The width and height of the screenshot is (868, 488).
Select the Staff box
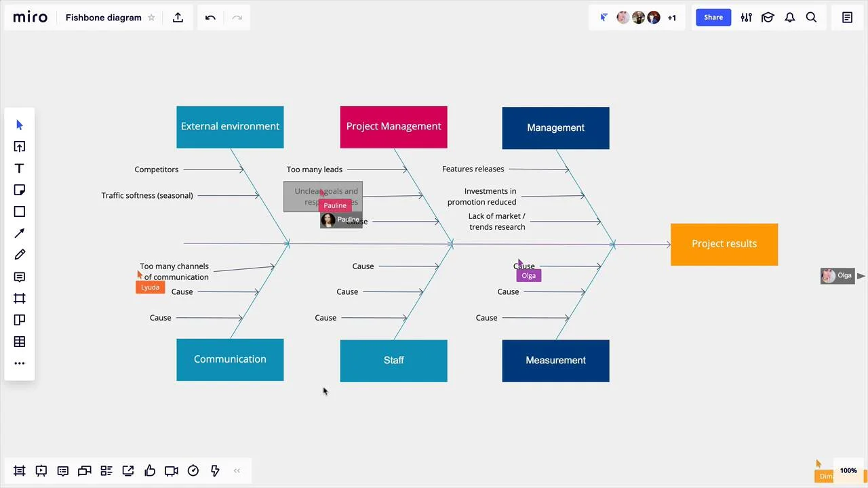tap(393, 361)
